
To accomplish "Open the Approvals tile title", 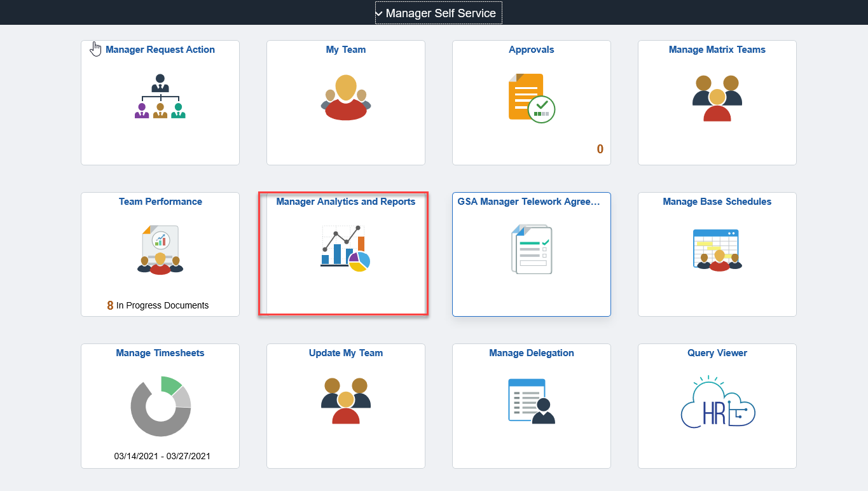I will [x=531, y=50].
